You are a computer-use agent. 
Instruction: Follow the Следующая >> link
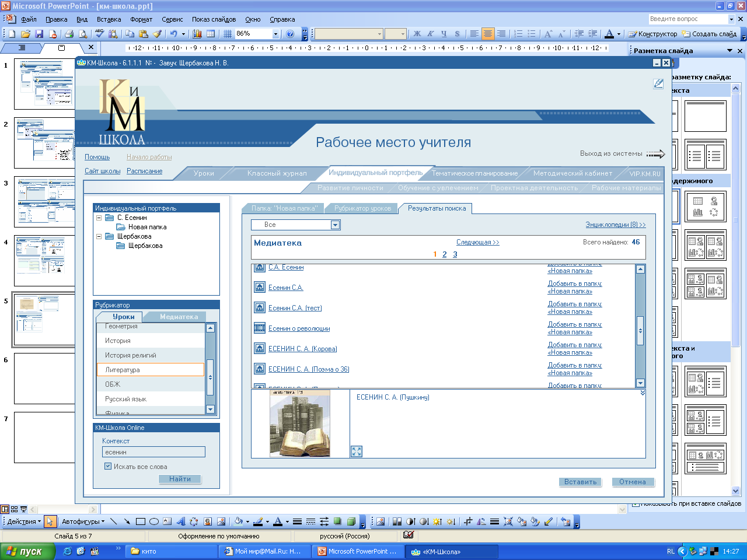pos(478,242)
